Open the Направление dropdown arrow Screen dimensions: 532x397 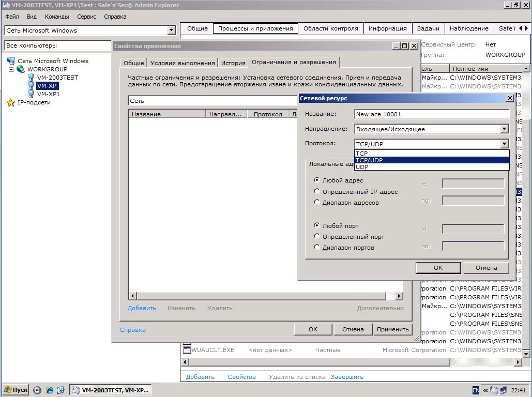pyautogui.click(x=504, y=129)
